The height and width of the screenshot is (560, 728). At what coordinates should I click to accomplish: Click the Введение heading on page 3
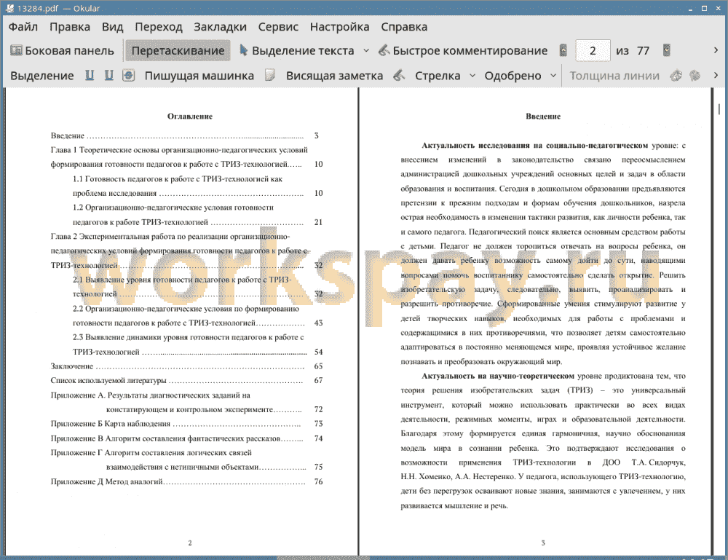tap(543, 116)
